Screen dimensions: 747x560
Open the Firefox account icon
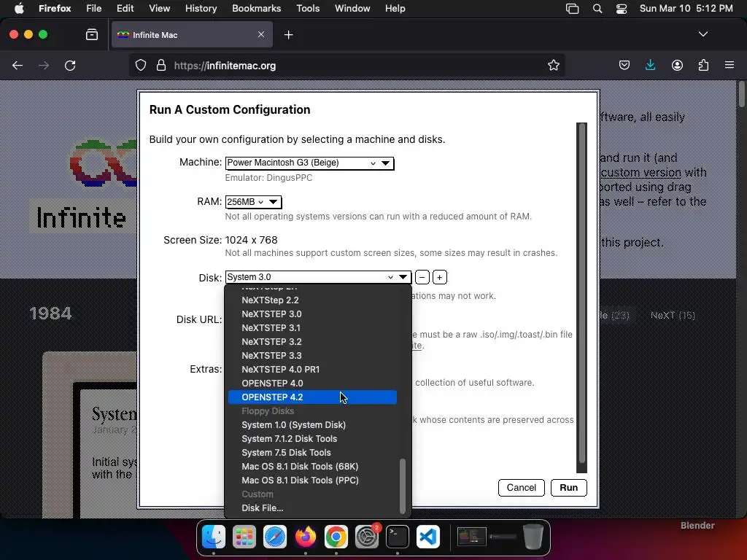677,65
